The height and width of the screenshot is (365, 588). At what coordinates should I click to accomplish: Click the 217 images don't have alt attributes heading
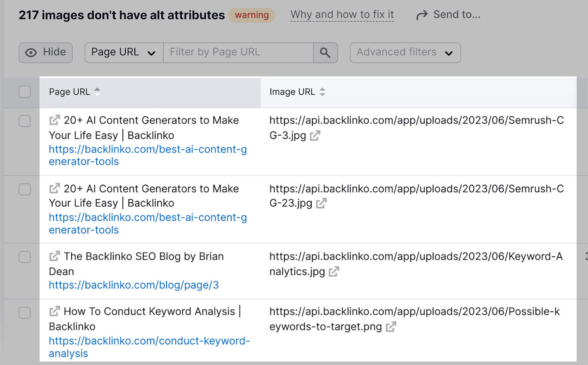click(x=122, y=15)
